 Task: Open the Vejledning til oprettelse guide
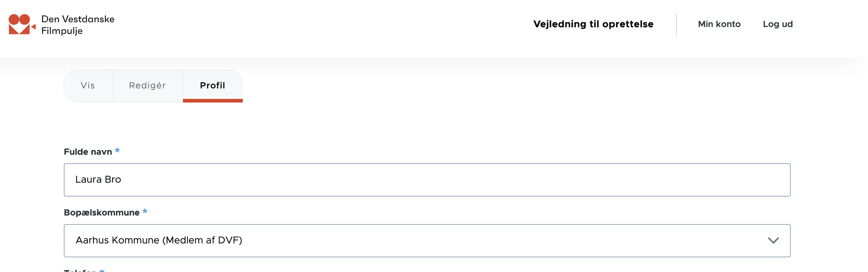593,24
